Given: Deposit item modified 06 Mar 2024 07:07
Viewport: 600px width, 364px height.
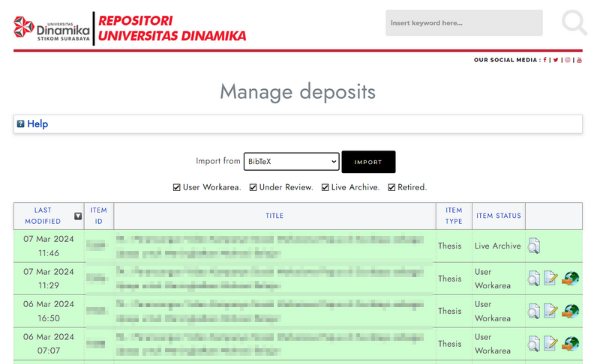Looking at the screenshot, I should pyautogui.click(x=570, y=344).
